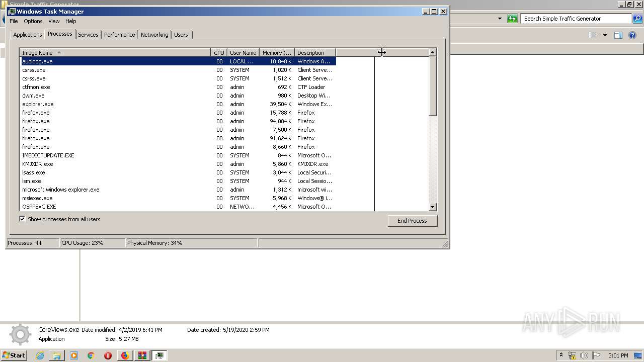
Task: Open the Help menu
Action: (70, 21)
